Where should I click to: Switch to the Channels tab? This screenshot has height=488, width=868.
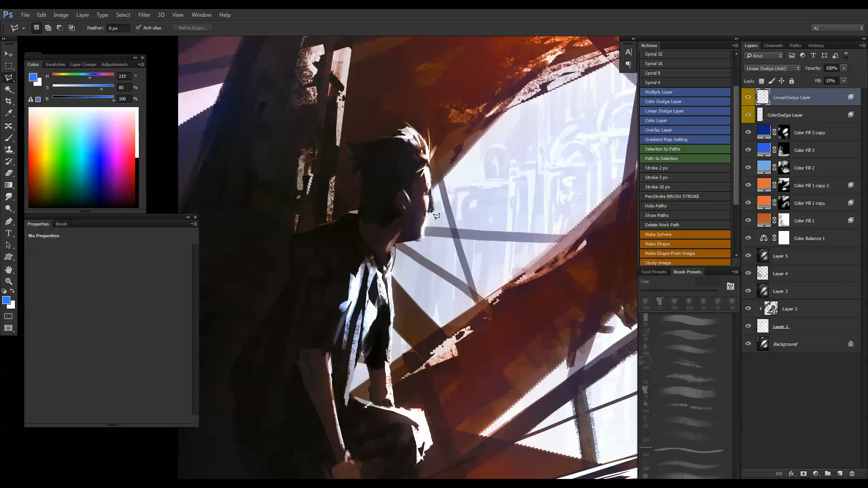773,46
